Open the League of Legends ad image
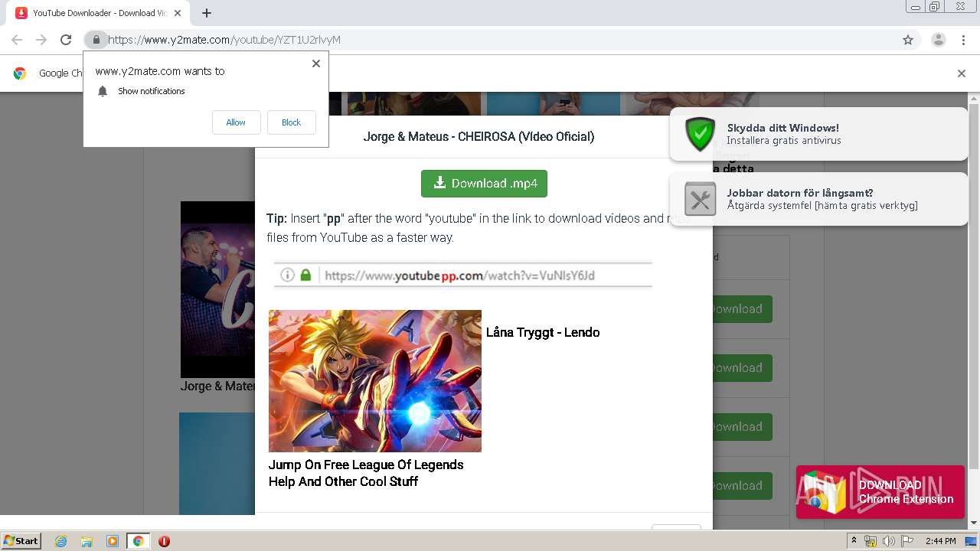The image size is (980, 551). coord(375,381)
